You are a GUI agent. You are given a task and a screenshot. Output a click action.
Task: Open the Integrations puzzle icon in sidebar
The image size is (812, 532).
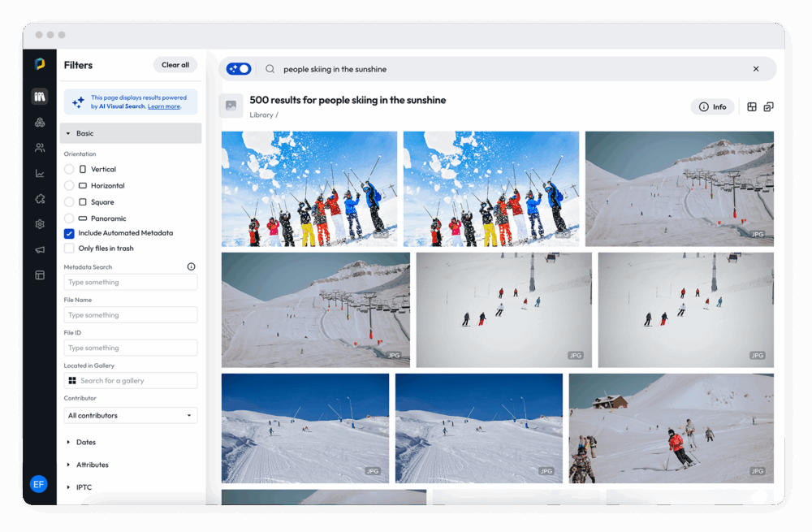(40, 198)
